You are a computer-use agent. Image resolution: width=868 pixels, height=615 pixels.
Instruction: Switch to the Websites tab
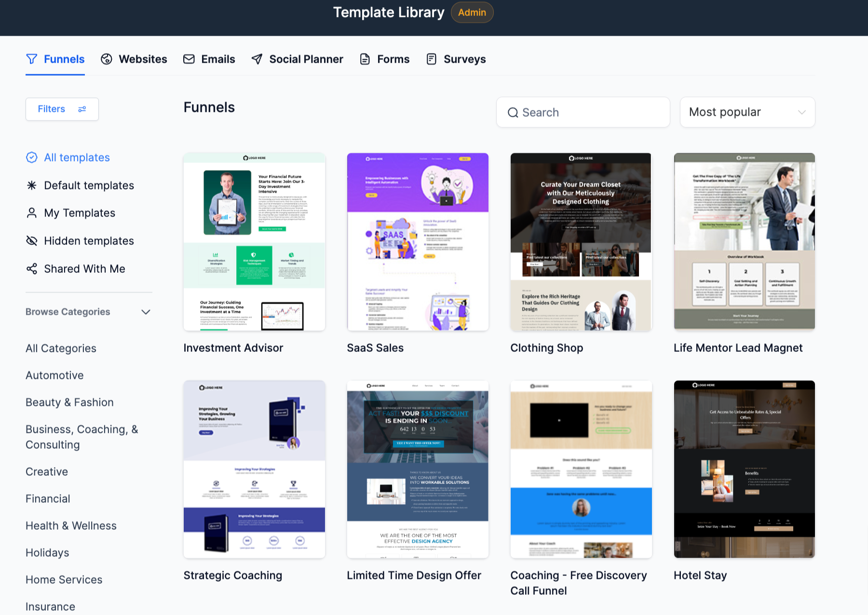[x=134, y=59]
